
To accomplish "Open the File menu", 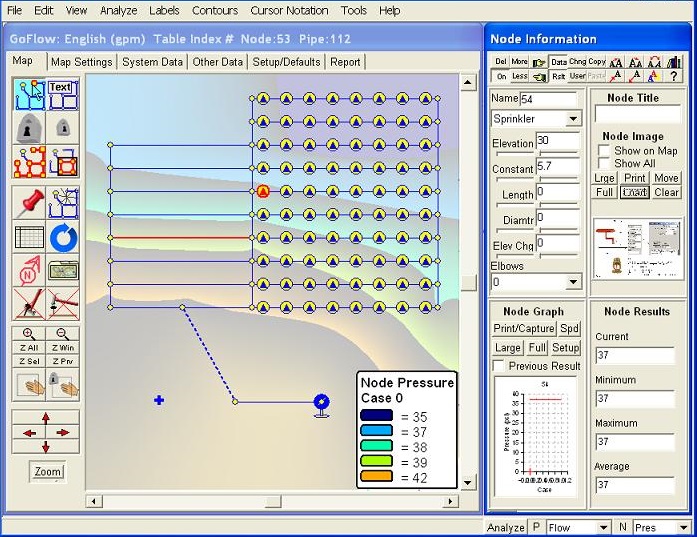I will [x=15, y=10].
